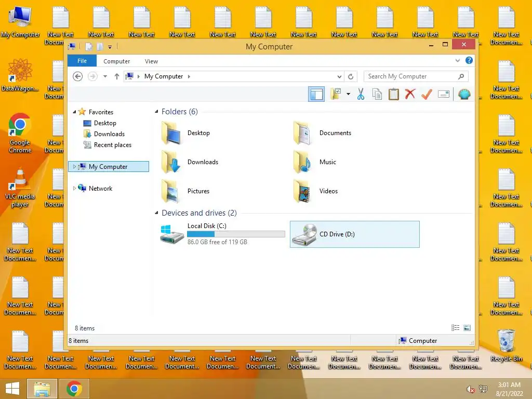The image size is (532, 399).
Task: Click Computer label in bottom status bar
Action: click(423, 341)
